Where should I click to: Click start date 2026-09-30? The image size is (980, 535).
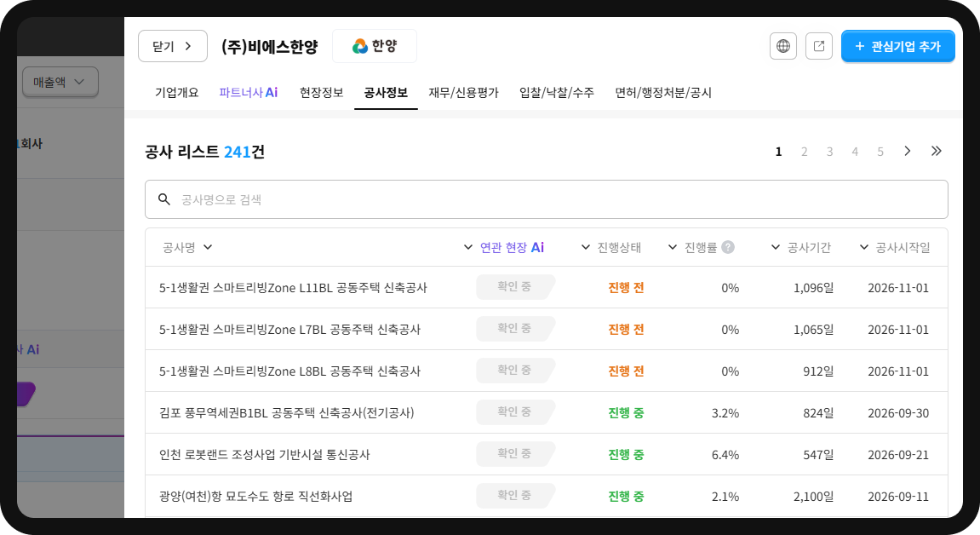pyautogui.click(x=898, y=413)
